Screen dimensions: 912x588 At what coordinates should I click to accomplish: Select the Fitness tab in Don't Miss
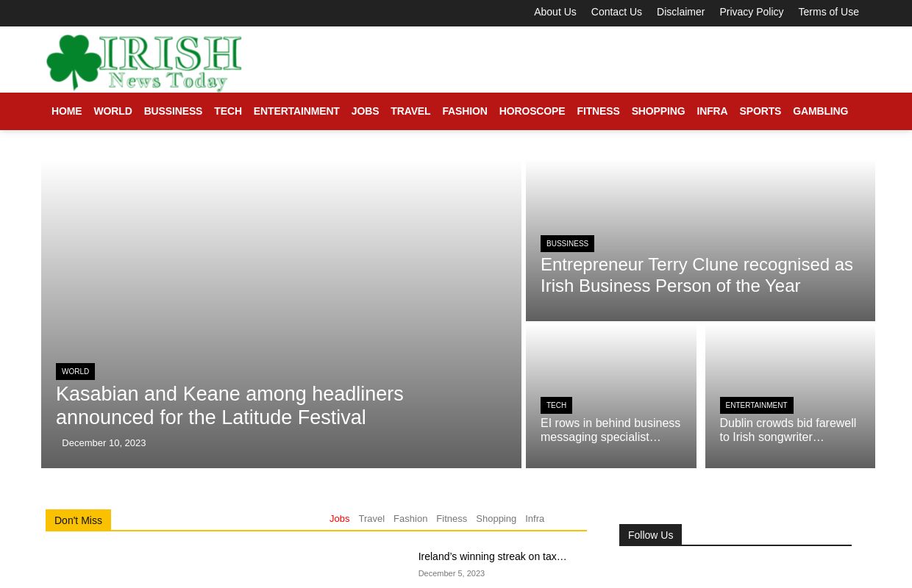452,519
